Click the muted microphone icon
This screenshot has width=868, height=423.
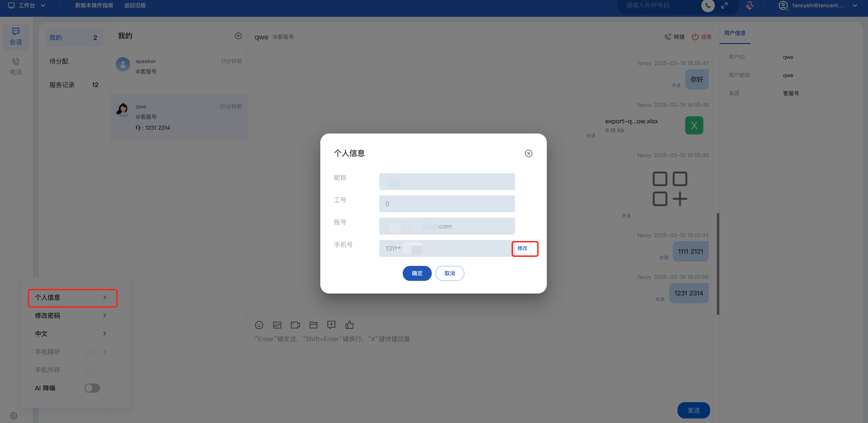point(749,6)
